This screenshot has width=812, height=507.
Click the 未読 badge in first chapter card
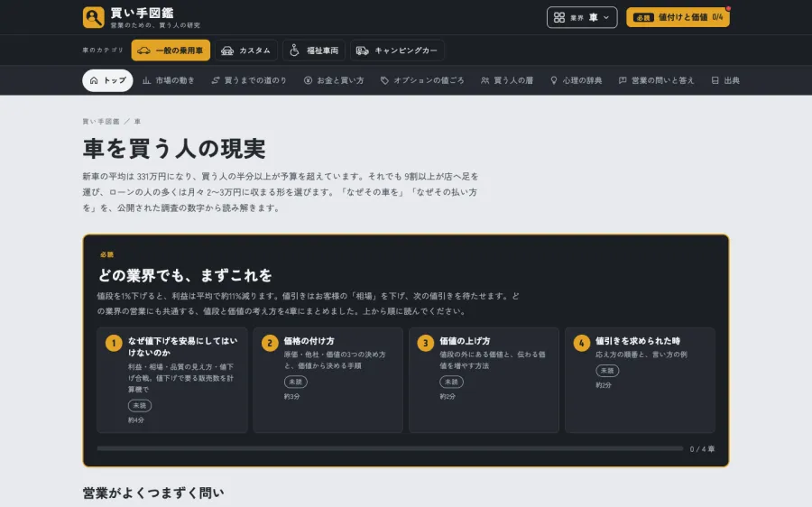140,405
